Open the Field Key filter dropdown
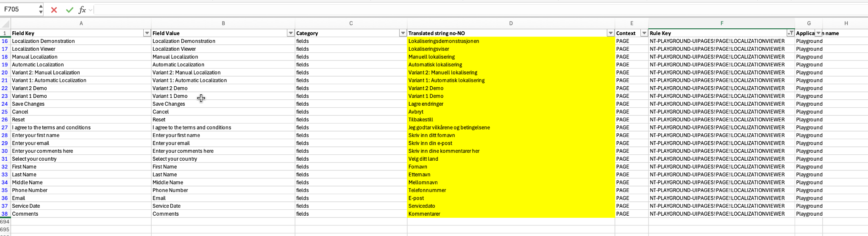The image size is (868, 236). coord(147,33)
